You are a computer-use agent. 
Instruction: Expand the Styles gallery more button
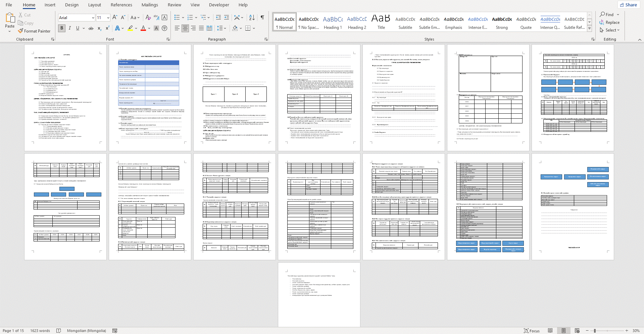pos(589,29)
